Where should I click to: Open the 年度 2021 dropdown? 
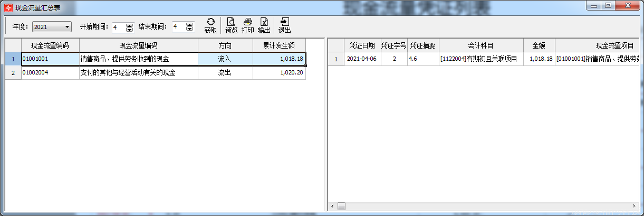pos(52,27)
